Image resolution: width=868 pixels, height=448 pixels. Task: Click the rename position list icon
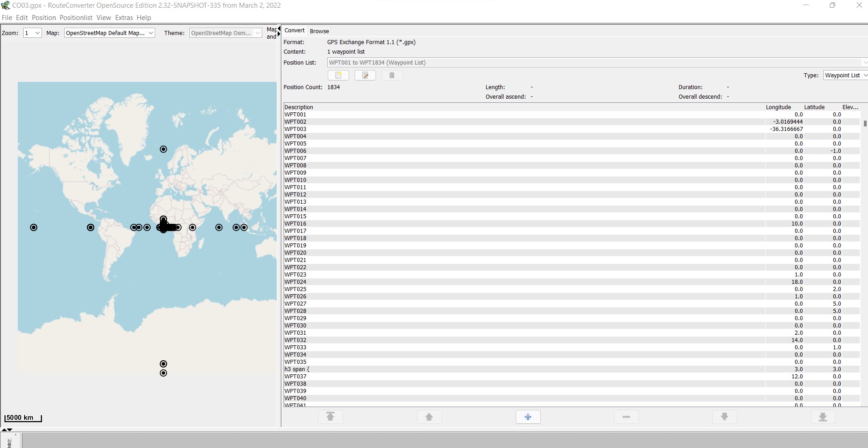[365, 75]
